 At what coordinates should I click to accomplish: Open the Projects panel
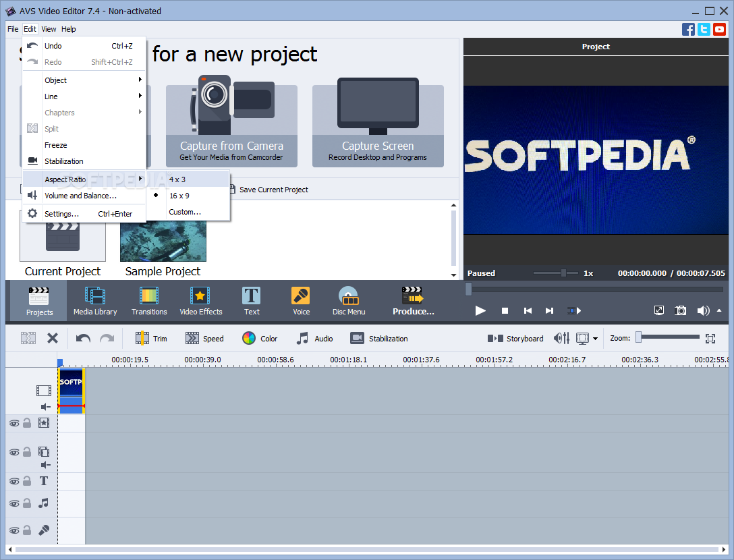point(39,301)
